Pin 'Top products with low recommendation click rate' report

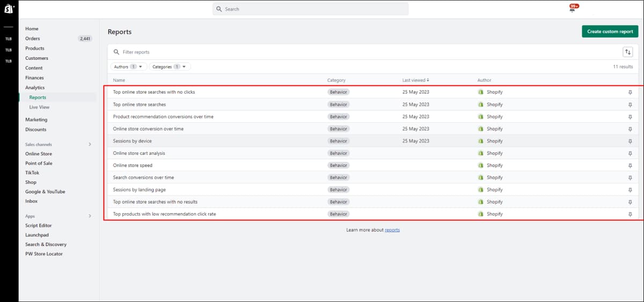(x=630, y=214)
